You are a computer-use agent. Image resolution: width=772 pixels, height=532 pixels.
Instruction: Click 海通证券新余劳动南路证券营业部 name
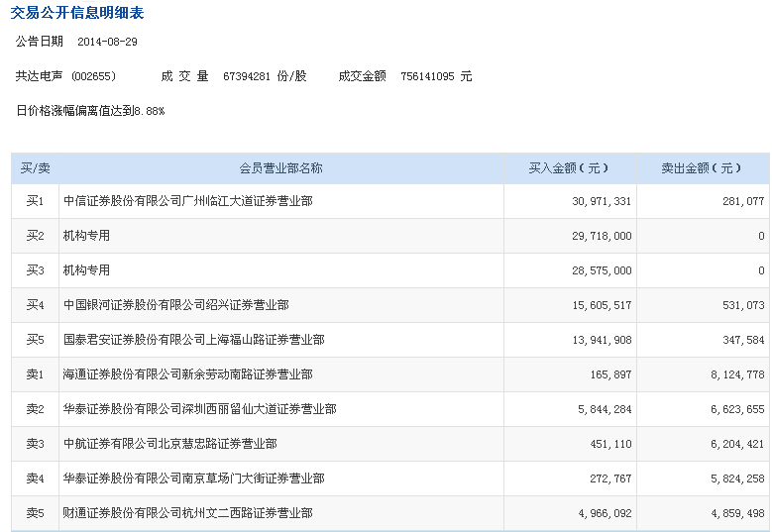[188, 374]
